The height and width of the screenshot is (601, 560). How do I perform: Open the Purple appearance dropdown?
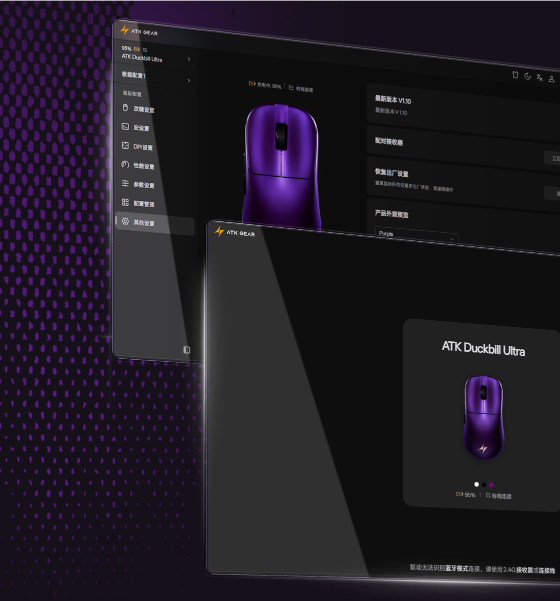pos(417,235)
